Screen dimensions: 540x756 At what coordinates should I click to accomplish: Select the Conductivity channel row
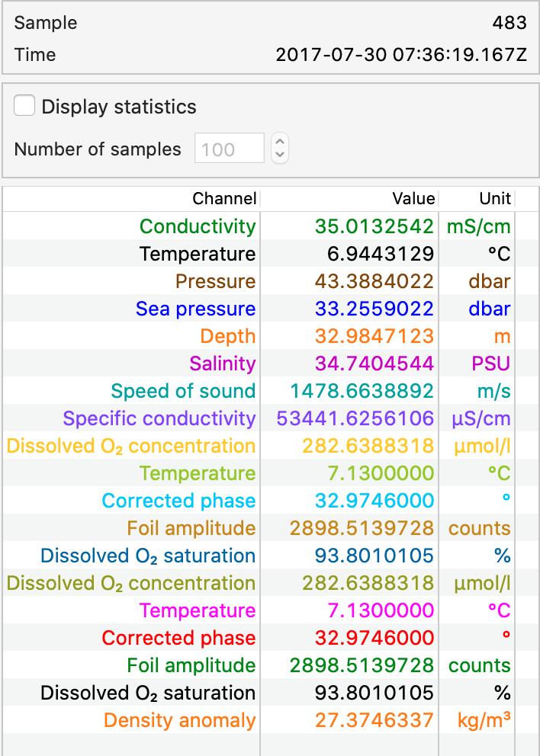click(x=198, y=226)
